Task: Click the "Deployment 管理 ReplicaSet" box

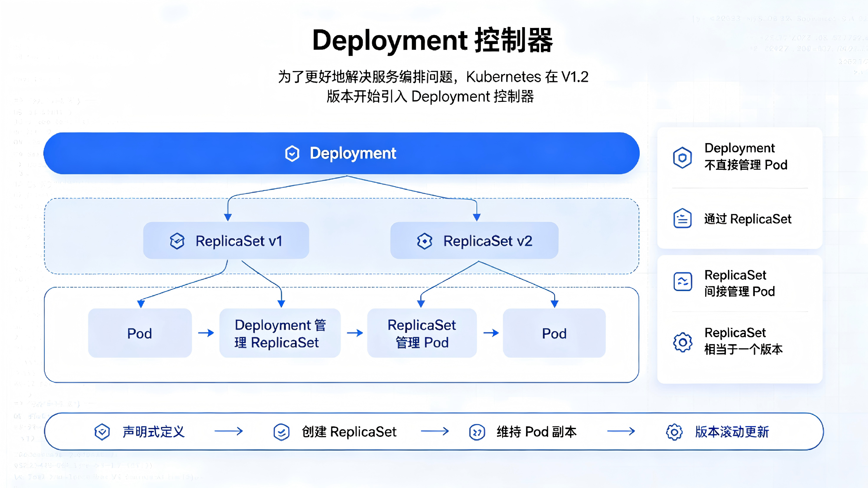Action: pos(280,333)
